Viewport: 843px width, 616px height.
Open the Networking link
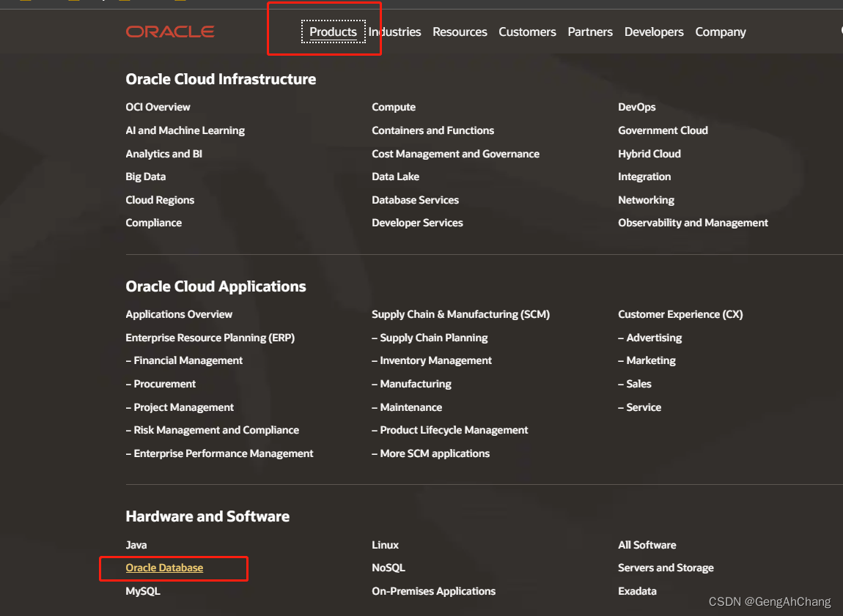646,200
